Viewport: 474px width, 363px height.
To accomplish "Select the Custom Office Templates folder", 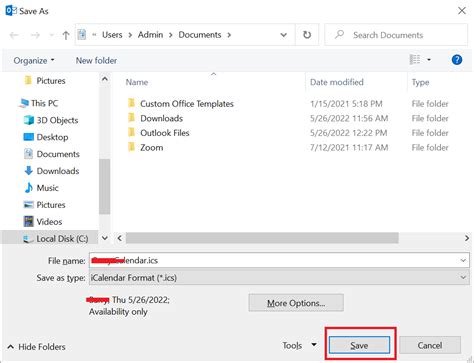I will (180, 104).
